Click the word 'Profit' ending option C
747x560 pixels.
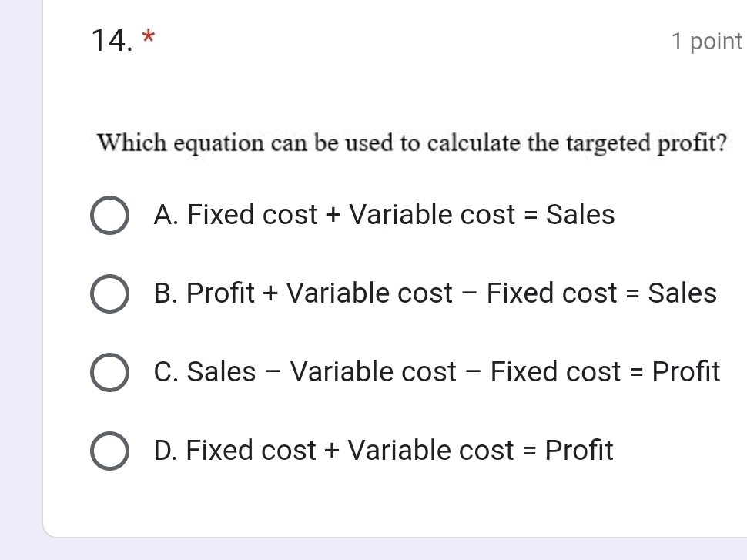[x=686, y=372]
